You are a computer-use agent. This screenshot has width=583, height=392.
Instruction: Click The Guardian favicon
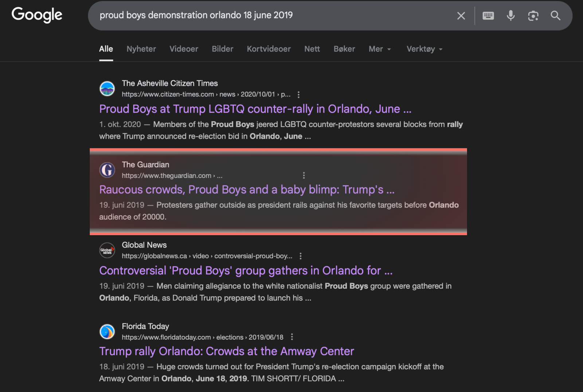[x=107, y=170]
